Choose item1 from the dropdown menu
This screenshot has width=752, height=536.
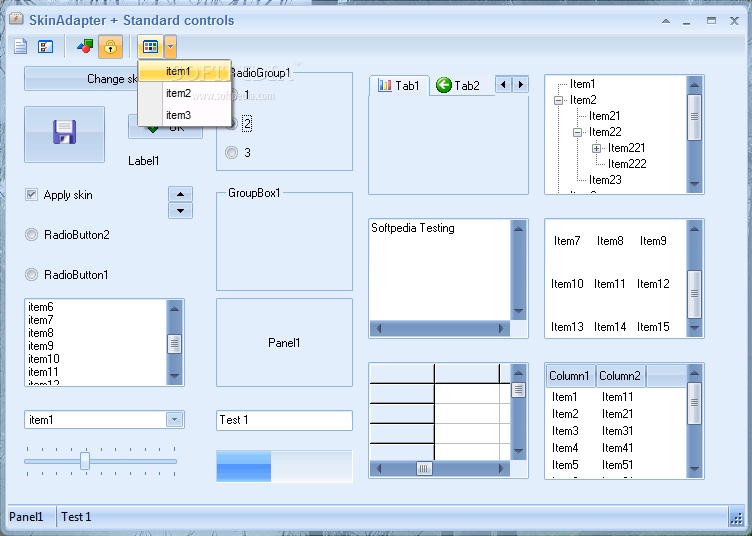185,71
